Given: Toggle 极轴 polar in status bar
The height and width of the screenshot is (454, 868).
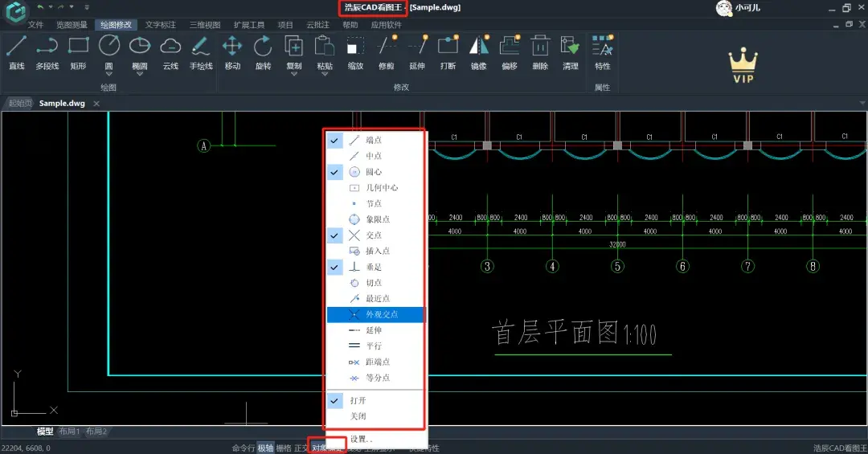Looking at the screenshot, I should [265, 448].
